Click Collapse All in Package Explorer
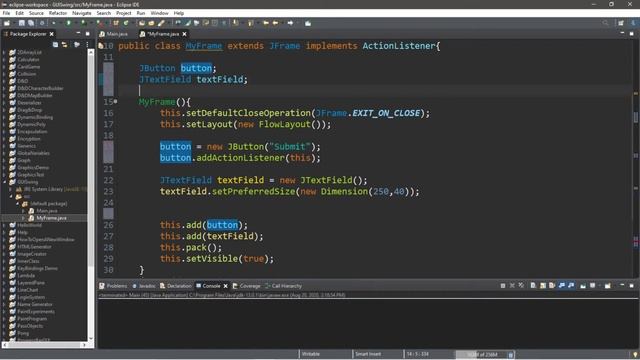Viewport: 640px width, 360px height. pos(55,44)
